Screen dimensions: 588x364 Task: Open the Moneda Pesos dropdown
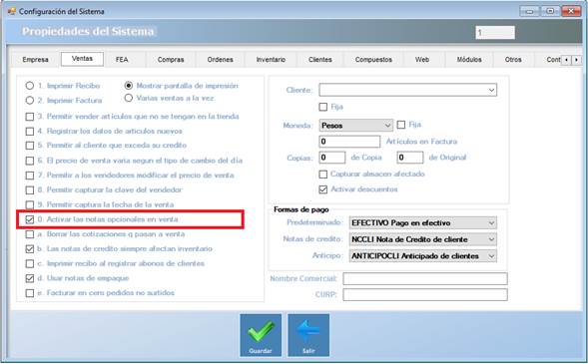pyautogui.click(x=355, y=125)
